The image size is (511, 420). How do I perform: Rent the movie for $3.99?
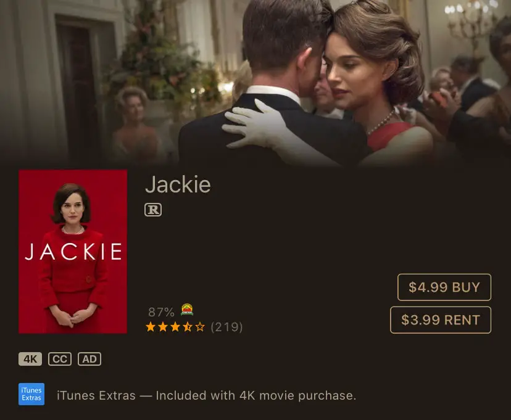coord(441,320)
